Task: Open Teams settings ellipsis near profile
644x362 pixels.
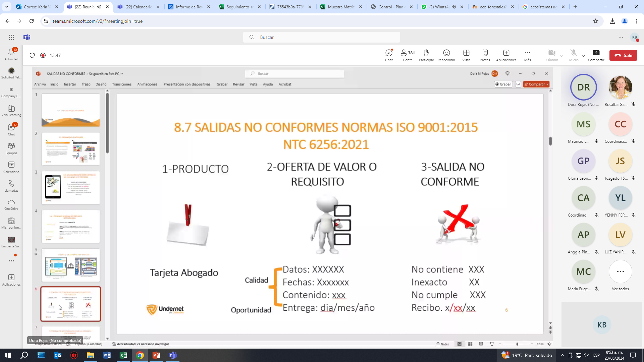Action: tap(621, 37)
